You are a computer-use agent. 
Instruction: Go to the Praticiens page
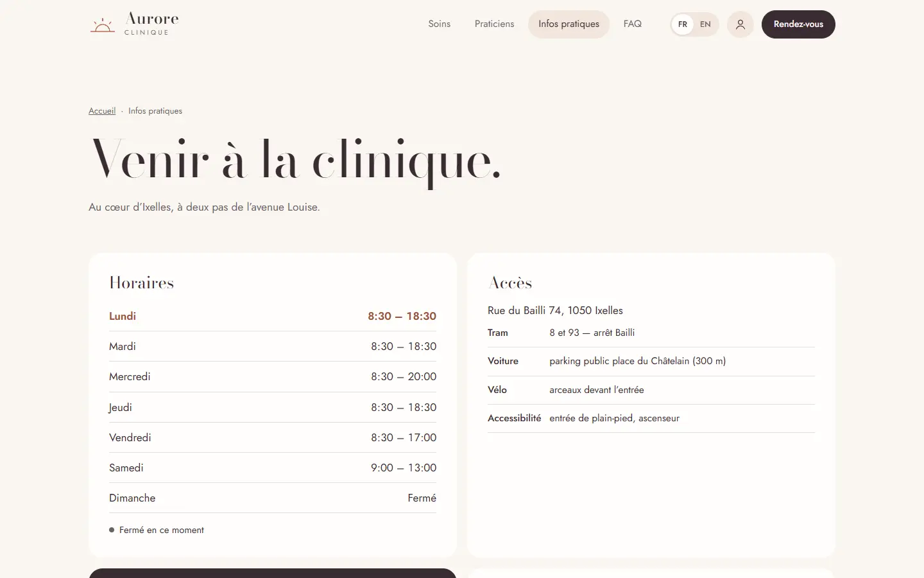tap(494, 24)
